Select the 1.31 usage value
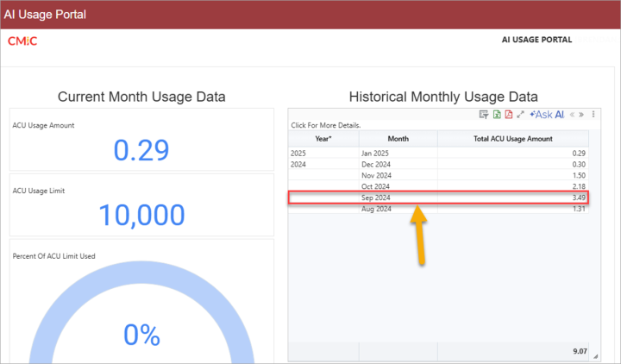The image size is (621, 364). (579, 209)
